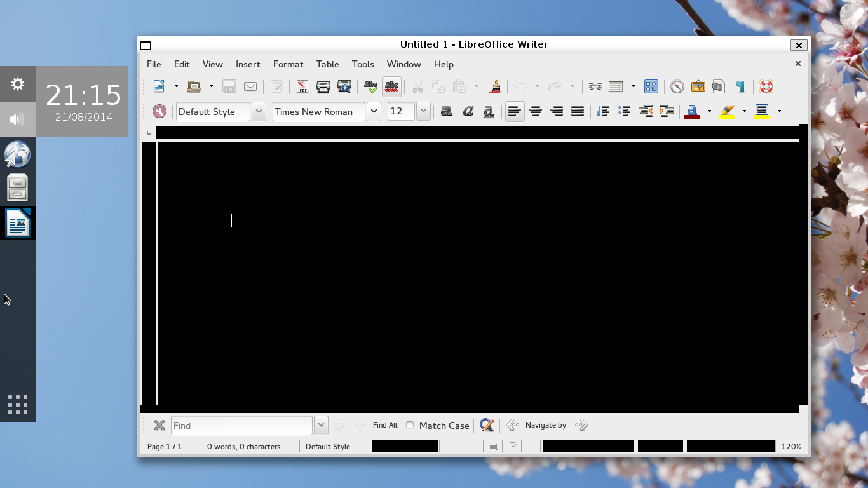
Task: Expand the paragraph style dropdown
Action: [259, 112]
